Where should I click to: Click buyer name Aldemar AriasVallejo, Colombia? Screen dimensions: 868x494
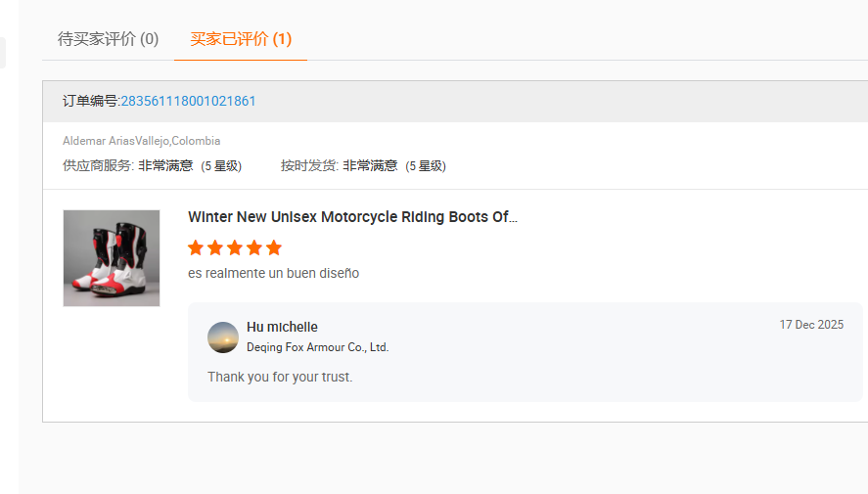141,141
